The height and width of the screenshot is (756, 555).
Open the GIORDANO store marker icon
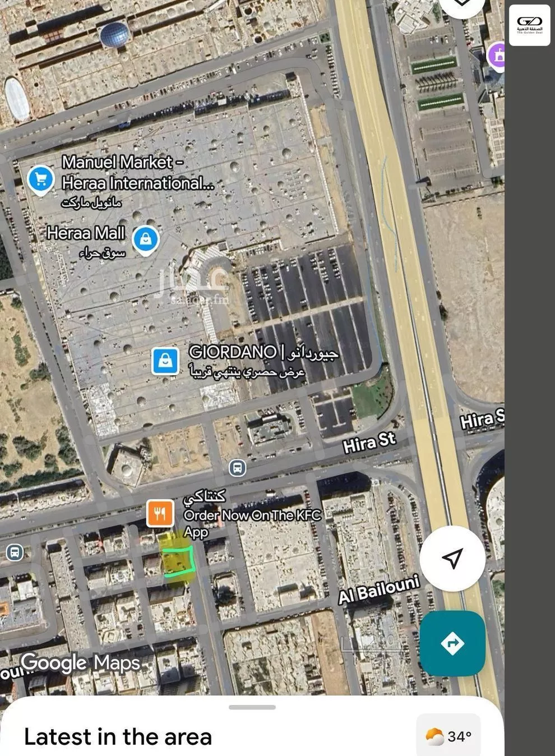[165, 361]
